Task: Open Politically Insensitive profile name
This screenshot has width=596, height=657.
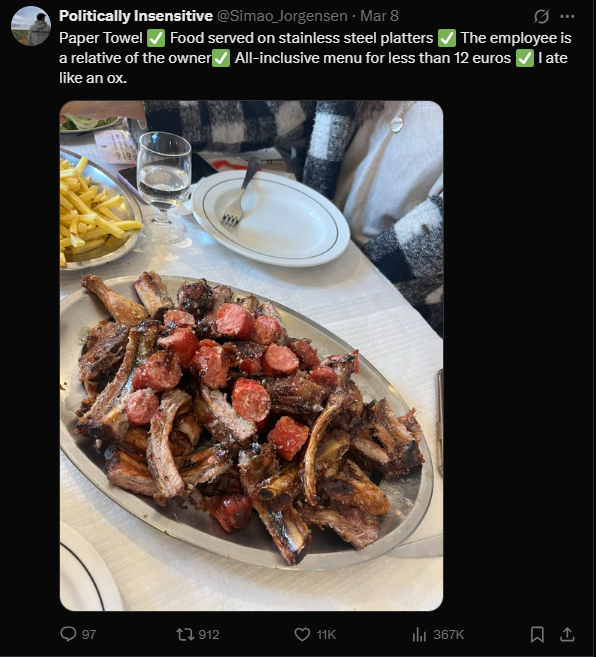Action: click(x=136, y=16)
